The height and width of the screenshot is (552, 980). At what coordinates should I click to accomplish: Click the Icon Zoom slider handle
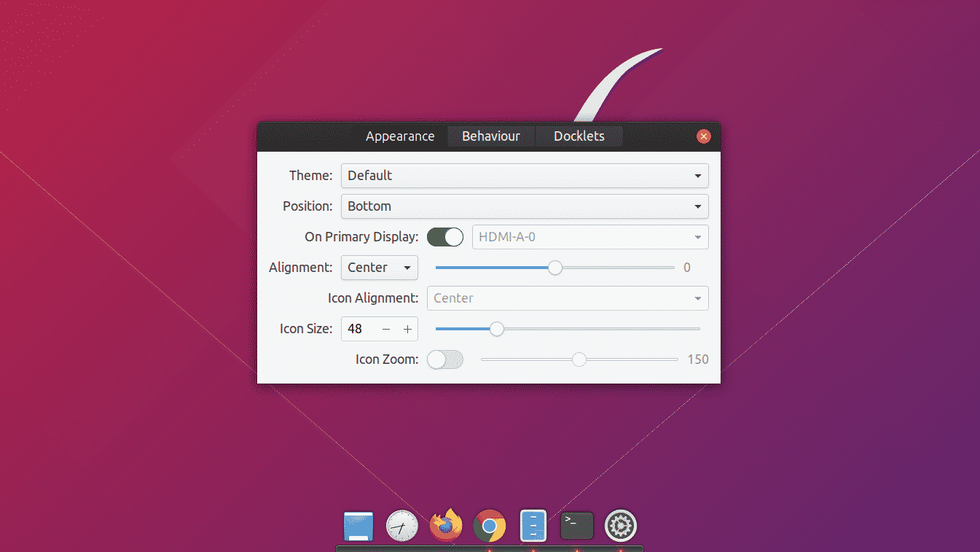pos(579,359)
